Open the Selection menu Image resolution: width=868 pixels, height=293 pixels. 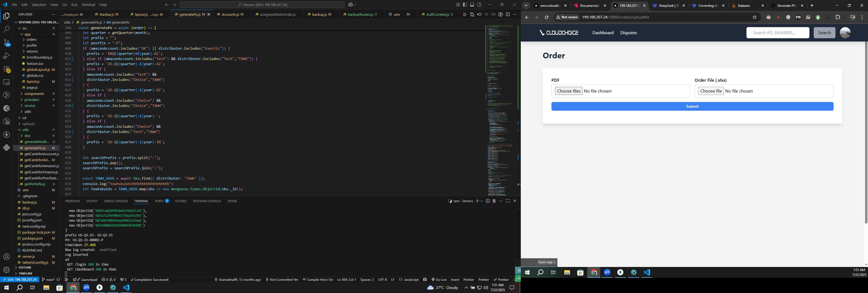tap(39, 5)
